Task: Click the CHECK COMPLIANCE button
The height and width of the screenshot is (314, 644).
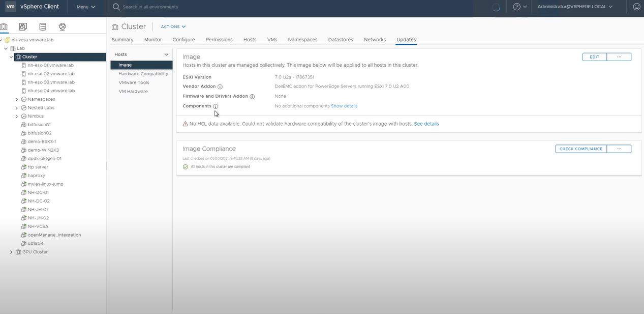Action: coord(580,149)
